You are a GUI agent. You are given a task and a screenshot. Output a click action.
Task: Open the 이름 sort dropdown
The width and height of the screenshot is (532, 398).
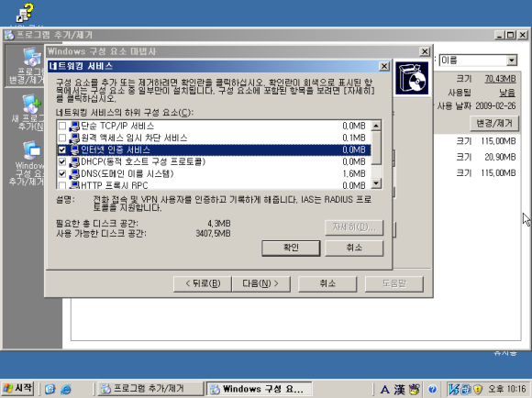512,61
